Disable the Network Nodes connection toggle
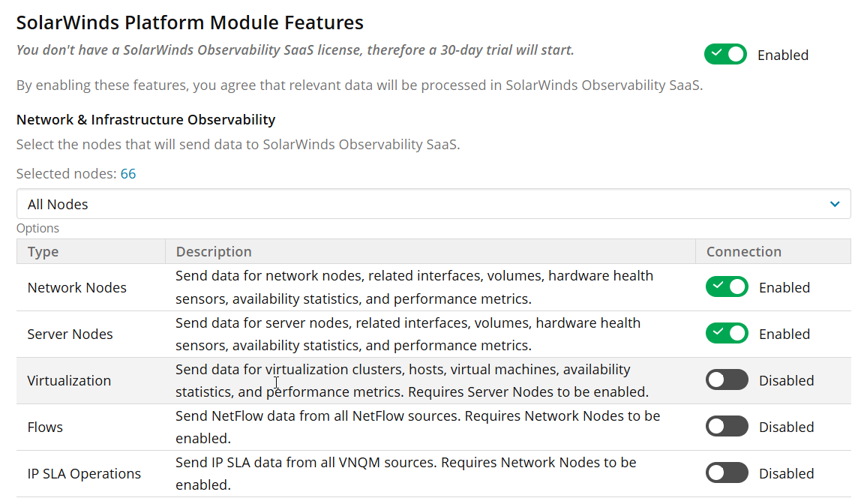 tap(727, 287)
